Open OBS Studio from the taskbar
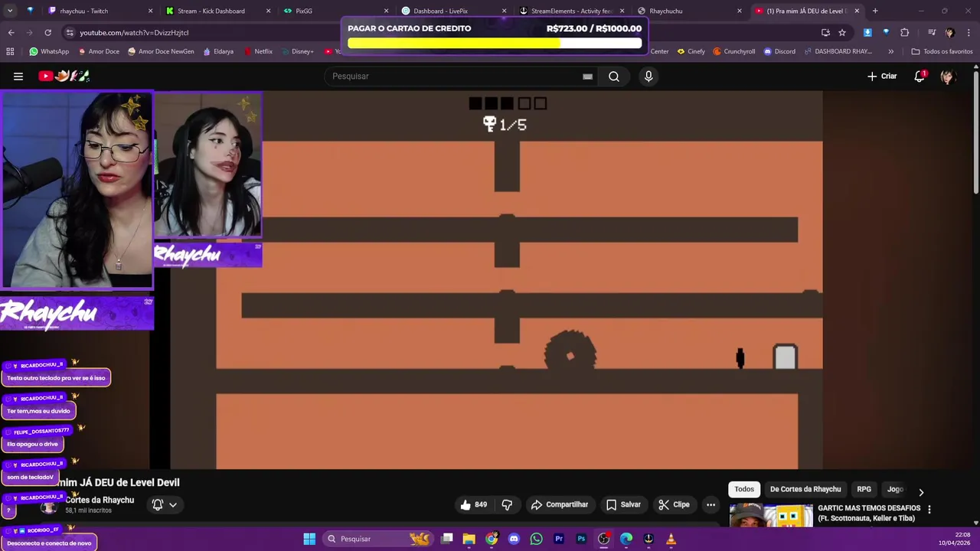This screenshot has height=551, width=980. pos(603,539)
